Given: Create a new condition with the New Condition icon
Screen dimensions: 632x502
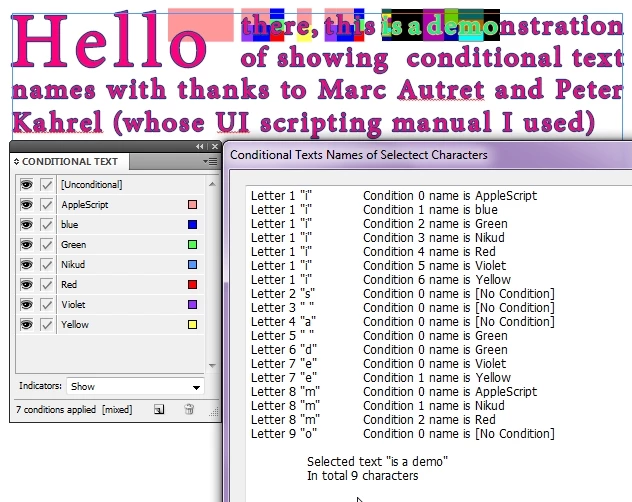Looking at the screenshot, I should point(159,410).
